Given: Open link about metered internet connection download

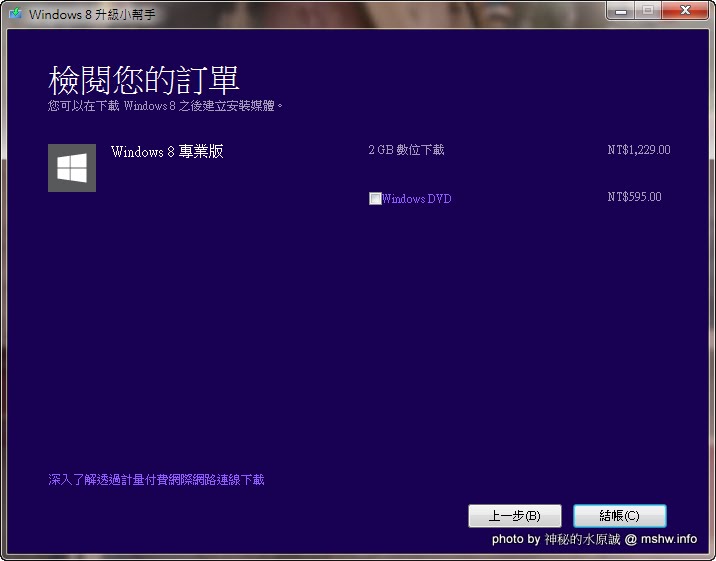Looking at the screenshot, I should coord(156,480).
